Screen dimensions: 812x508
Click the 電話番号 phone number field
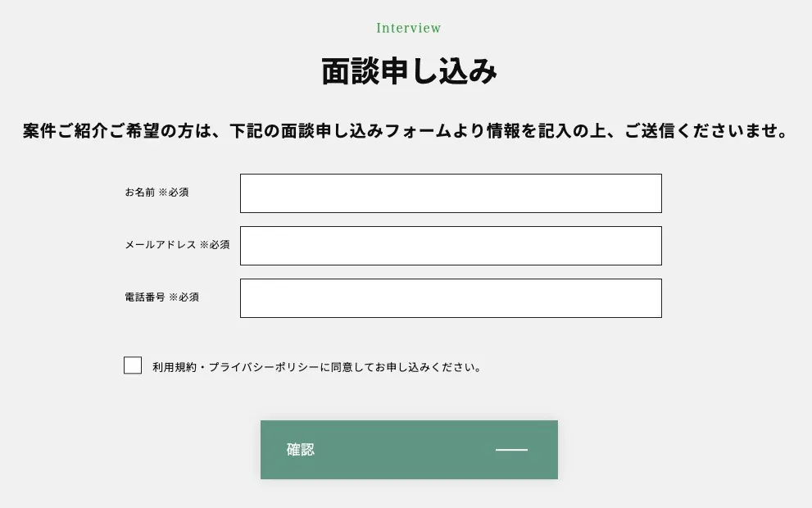coord(451,297)
